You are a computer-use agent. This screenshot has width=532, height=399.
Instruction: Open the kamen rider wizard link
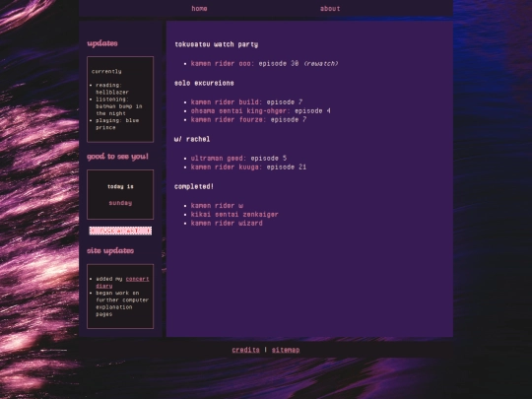(x=227, y=224)
